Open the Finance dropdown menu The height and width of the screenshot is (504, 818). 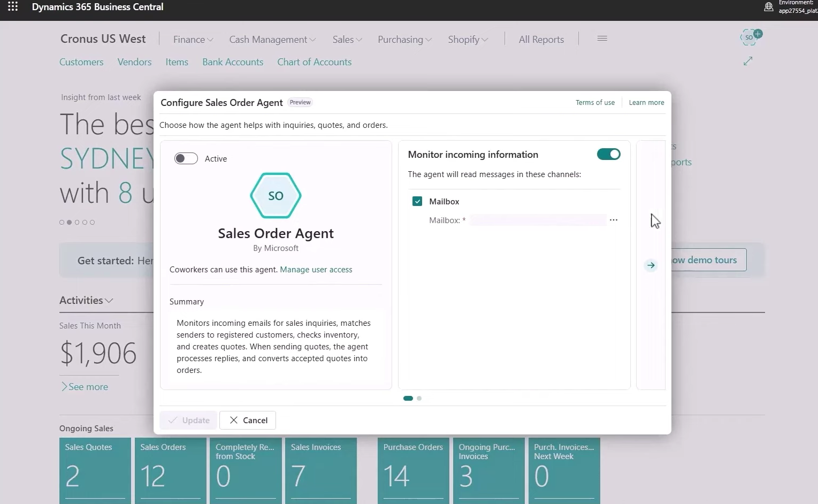coord(192,39)
